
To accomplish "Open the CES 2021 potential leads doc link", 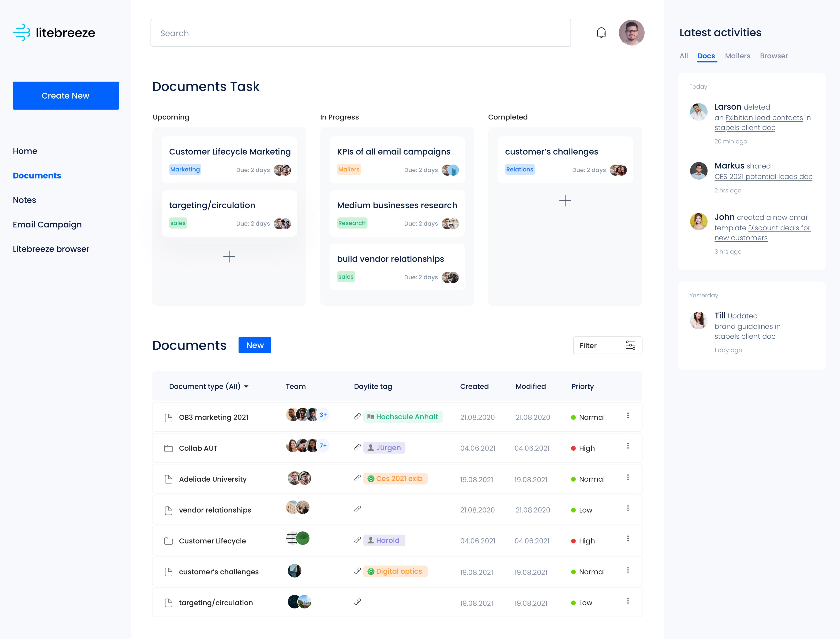I will click(763, 176).
